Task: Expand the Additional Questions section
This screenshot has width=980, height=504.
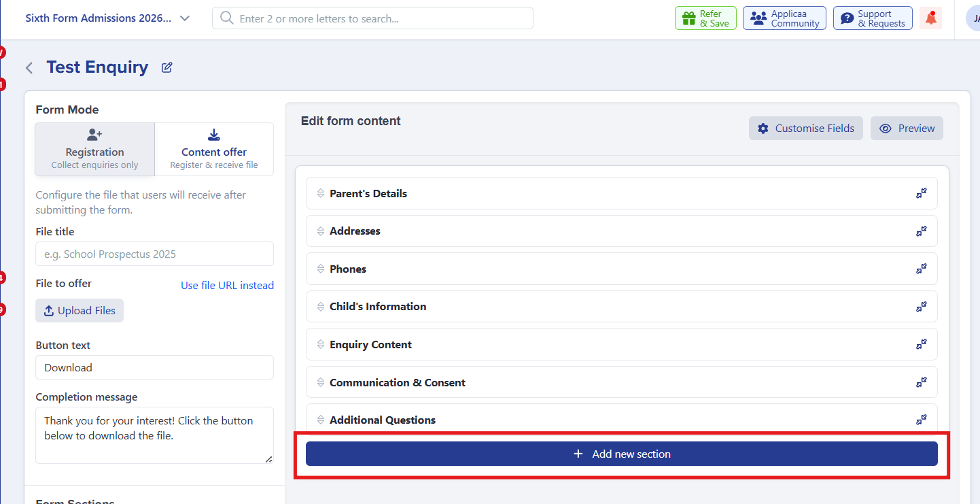Action: point(921,420)
